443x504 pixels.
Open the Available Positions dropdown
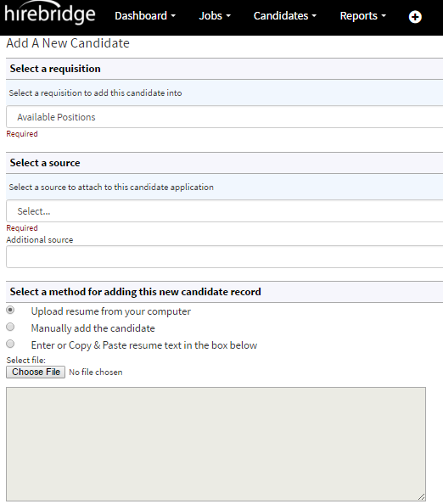(224, 117)
